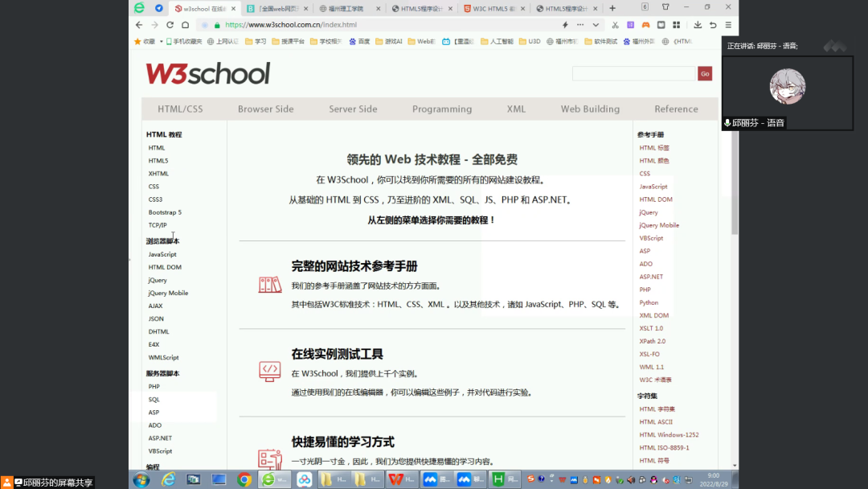868x489 pixels.
Task: Expand the address bar dropdown chevron
Action: pos(596,25)
